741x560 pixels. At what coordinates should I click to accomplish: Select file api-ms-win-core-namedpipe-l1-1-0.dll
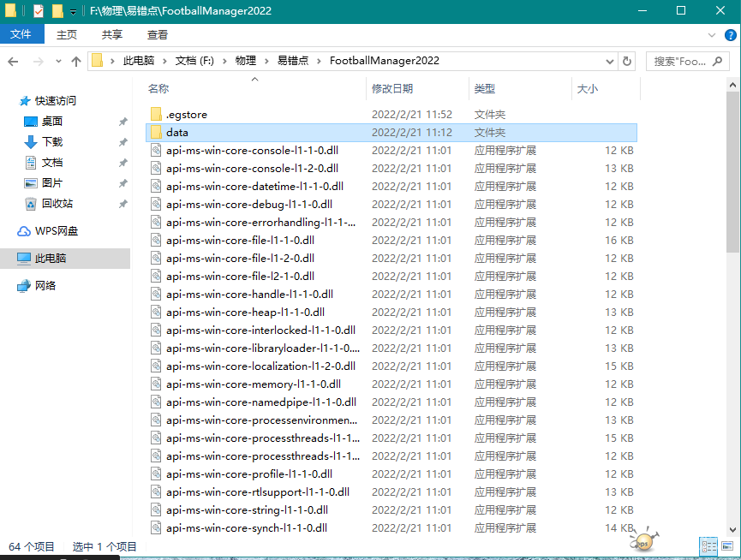[x=391, y=402]
